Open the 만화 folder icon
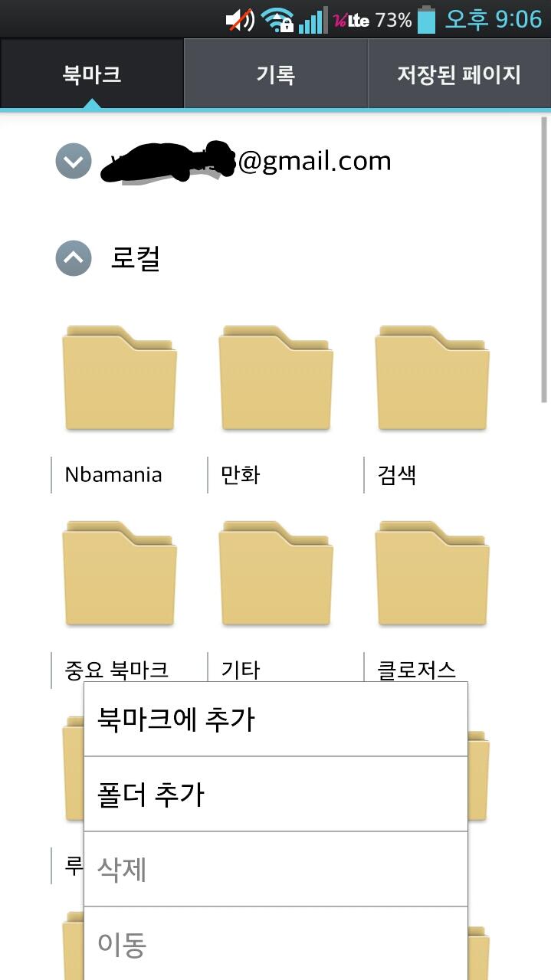This screenshot has height=980, width=551. pos(276,379)
